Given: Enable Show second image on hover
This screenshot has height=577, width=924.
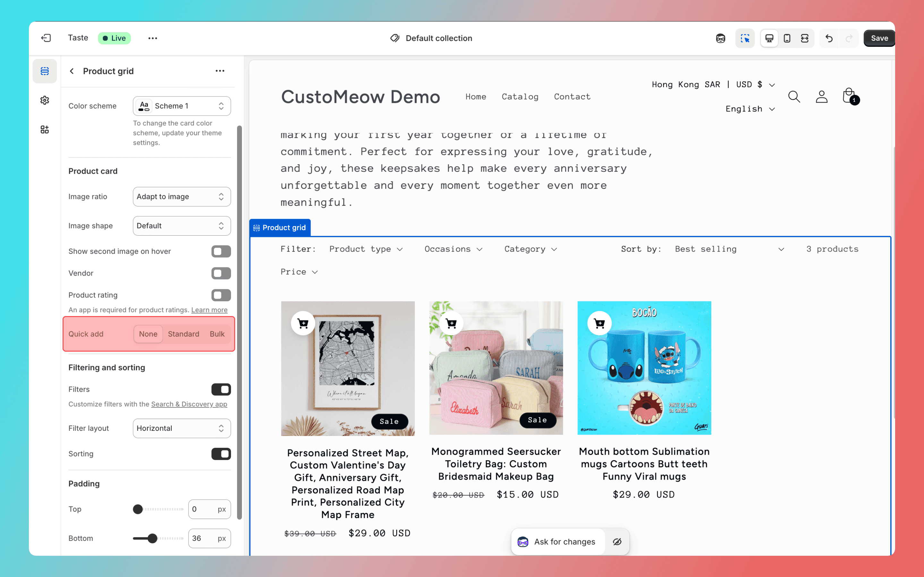Looking at the screenshot, I should [x=221, y=251].
